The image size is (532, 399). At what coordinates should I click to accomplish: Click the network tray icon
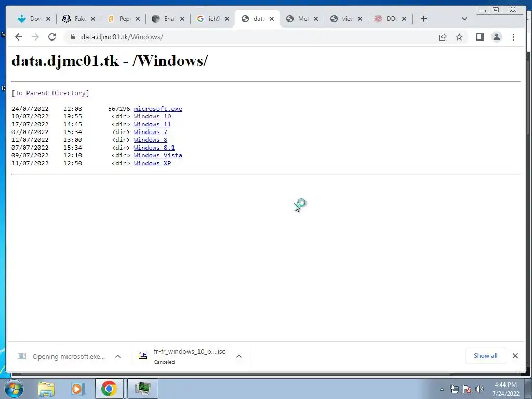[x=454, y=389]
